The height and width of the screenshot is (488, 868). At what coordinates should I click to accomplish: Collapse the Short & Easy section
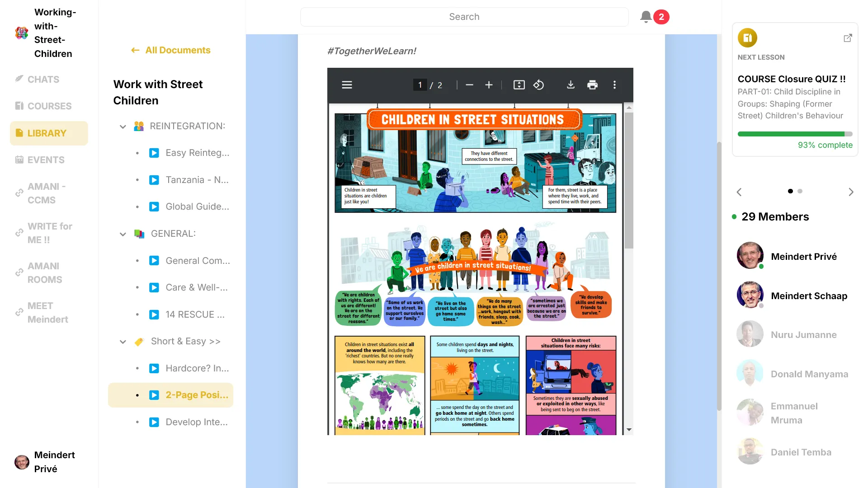tap(123, 342)
